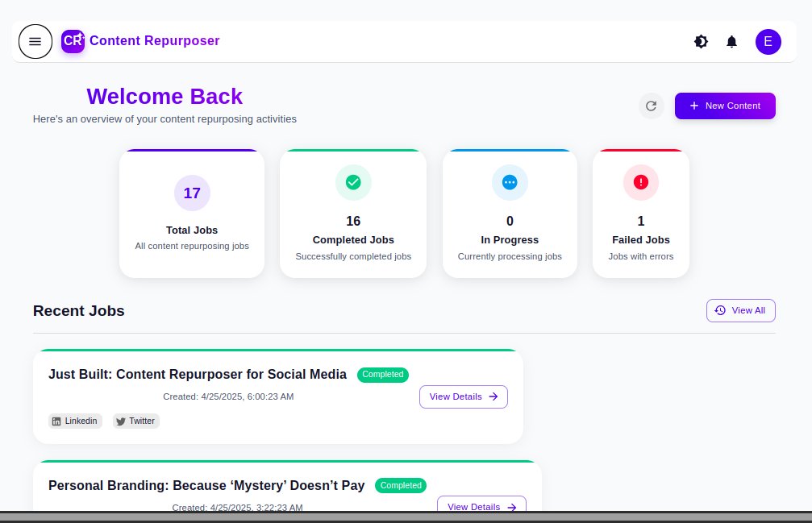Select the In Progress label
This screenshot has width=812, height=523.
[x=510, y=240]
